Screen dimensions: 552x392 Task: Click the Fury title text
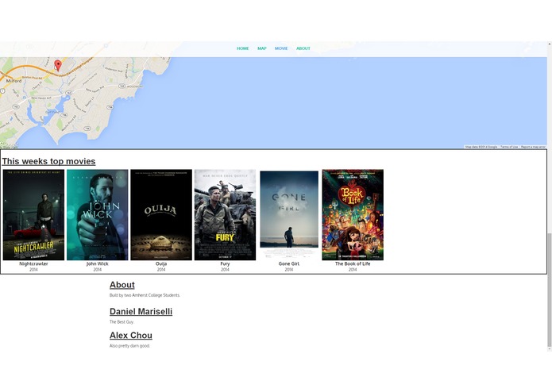click(x=225, y=263)
